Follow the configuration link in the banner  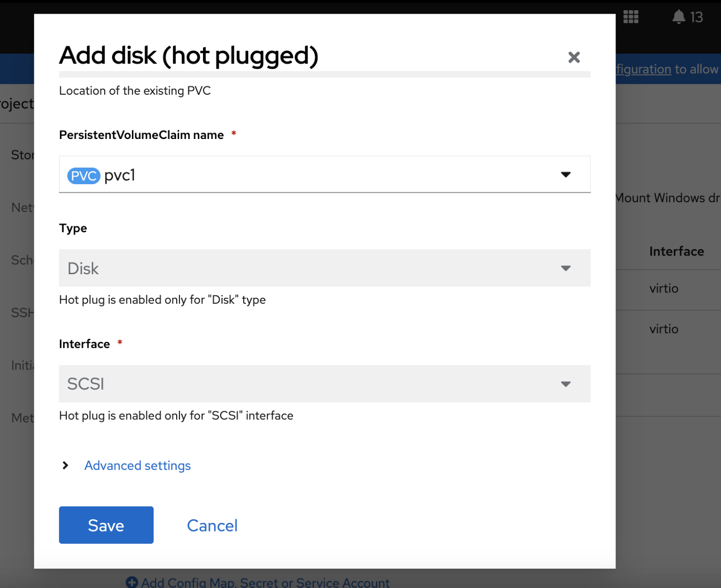[x=644, y=69]
